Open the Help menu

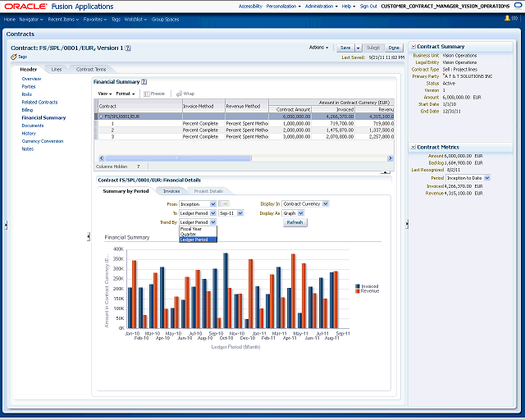pyautogui.click(x=349, y=7)
